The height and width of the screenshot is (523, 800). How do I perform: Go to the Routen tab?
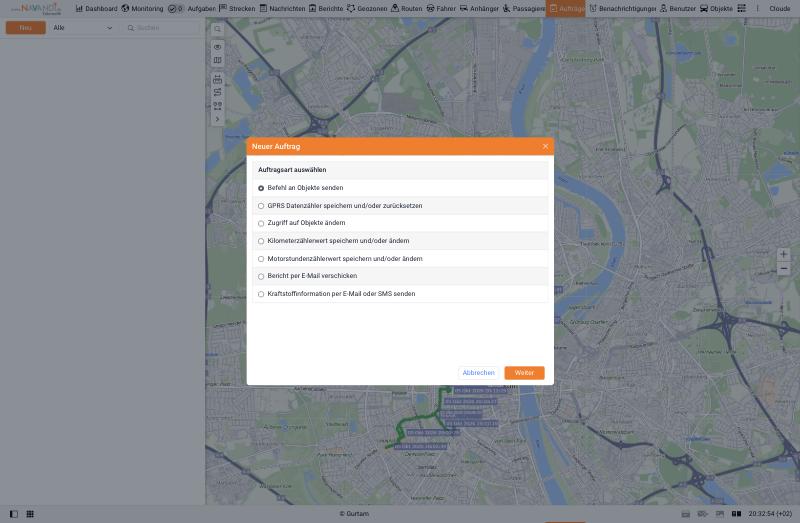[x=407, y=9]
